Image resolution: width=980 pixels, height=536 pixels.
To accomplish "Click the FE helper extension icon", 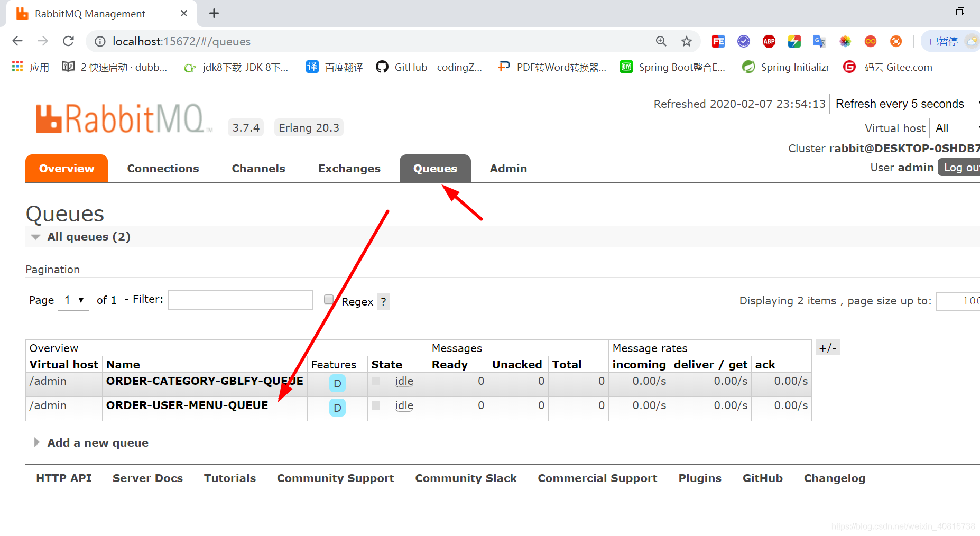I will tap(718, 41).
